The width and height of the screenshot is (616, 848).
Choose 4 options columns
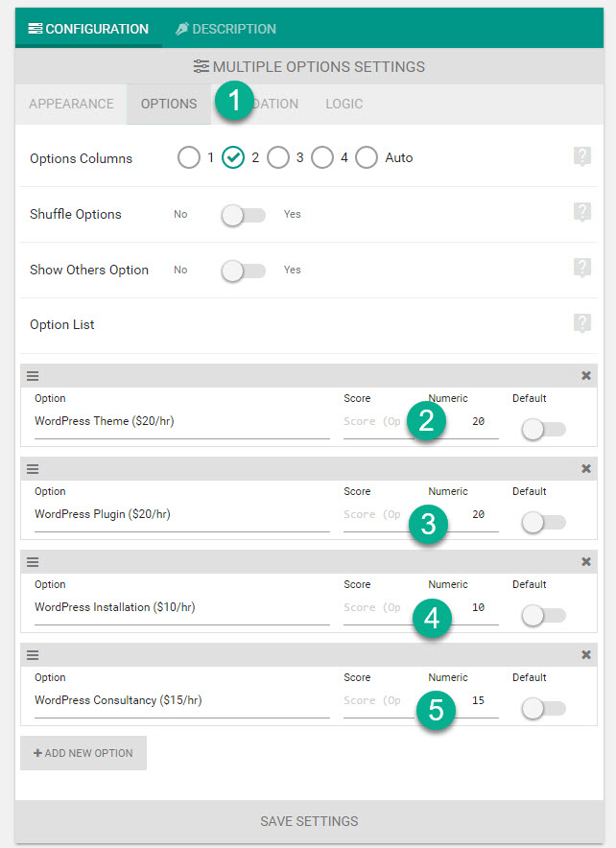tap(322, 158)
